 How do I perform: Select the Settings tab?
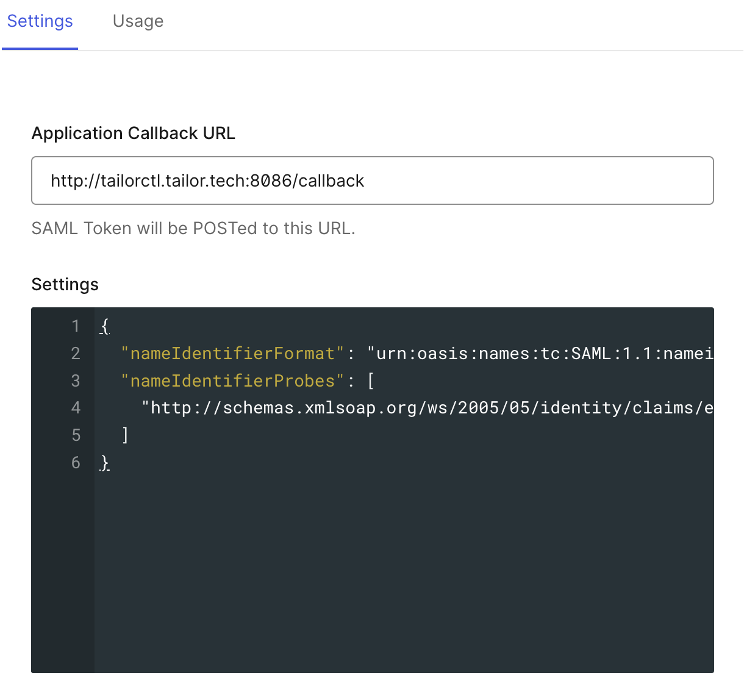pos(40,21)
